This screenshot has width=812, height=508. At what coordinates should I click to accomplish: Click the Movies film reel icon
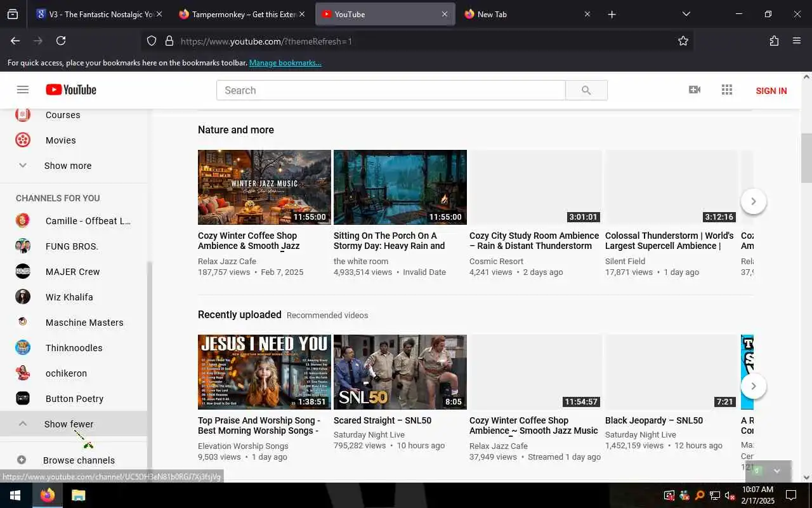pyautogui.click(x=23, y=140)
